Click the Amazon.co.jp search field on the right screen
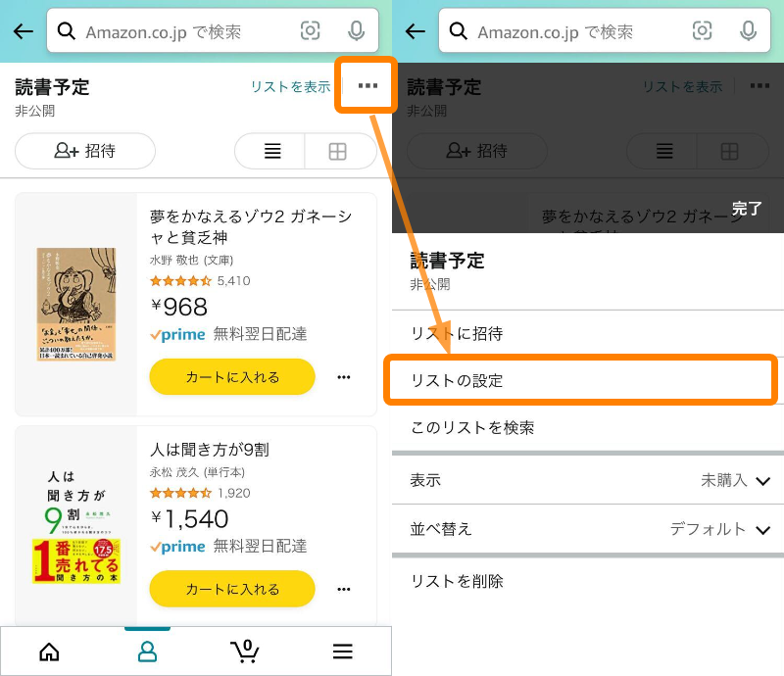 [605, 30]
